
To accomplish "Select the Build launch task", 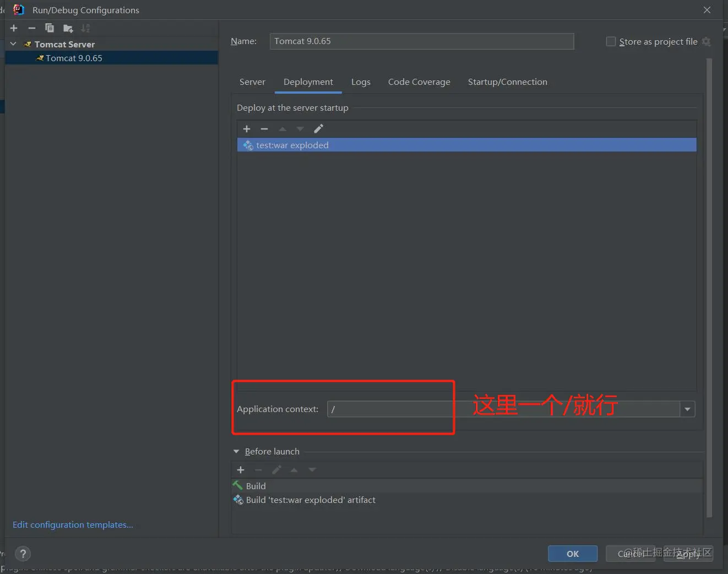I will click(x=467, y=486).
